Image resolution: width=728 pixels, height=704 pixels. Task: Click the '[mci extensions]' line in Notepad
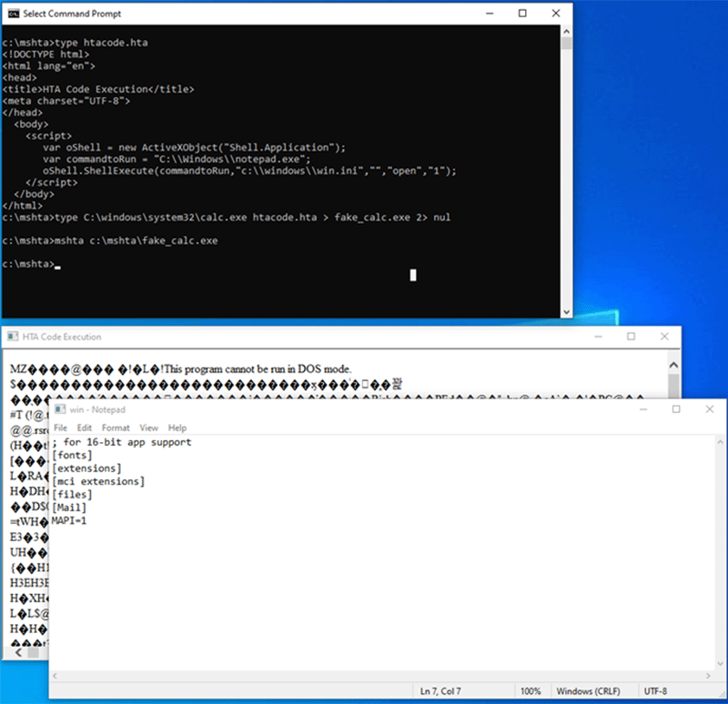click(x=98, y=481)
